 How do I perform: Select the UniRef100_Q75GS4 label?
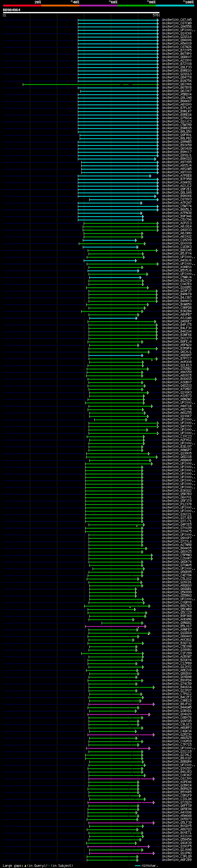pos(177,118)
